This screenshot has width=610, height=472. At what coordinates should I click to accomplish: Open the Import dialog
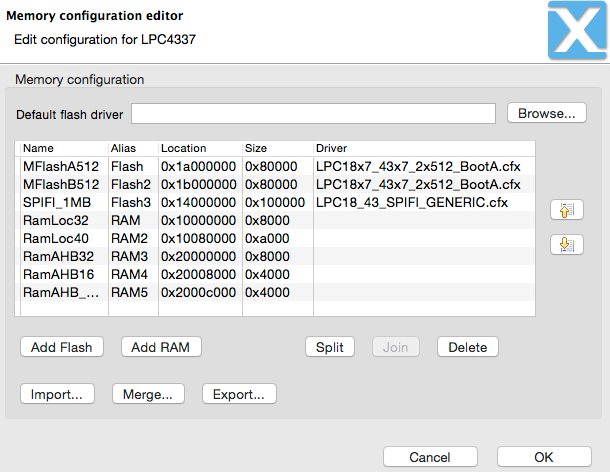point(56,394)
